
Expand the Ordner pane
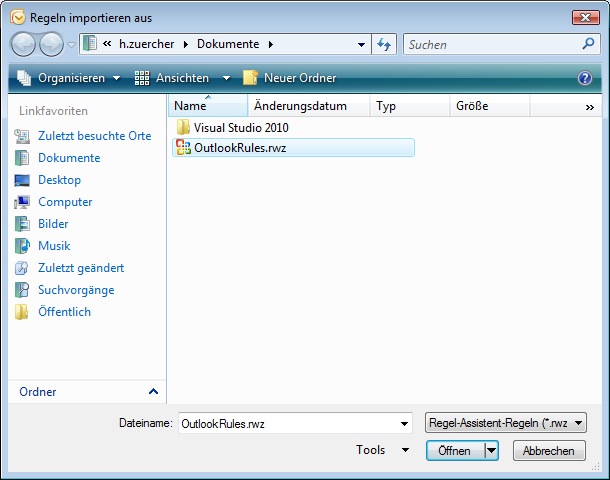(153, 391)
